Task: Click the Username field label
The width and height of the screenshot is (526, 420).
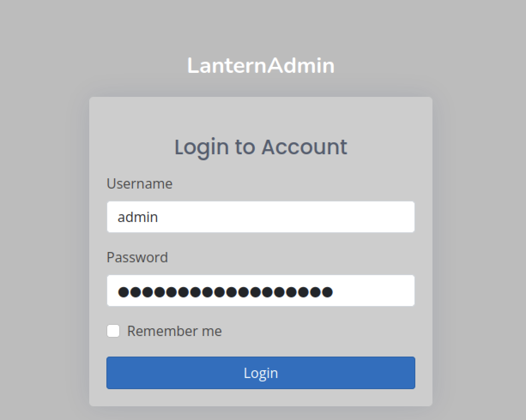Action: click(x=139, y=183)
